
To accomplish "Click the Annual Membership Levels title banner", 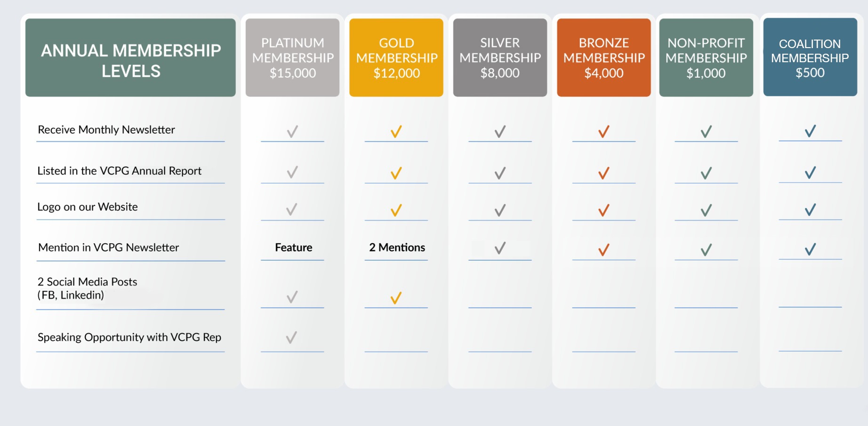I will click(x=130, y=57).
